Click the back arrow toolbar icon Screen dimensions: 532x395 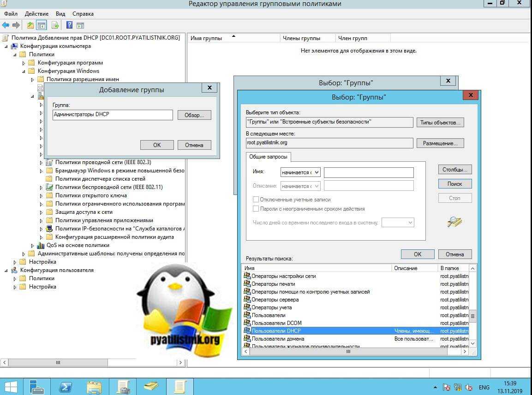pos(6,25)
